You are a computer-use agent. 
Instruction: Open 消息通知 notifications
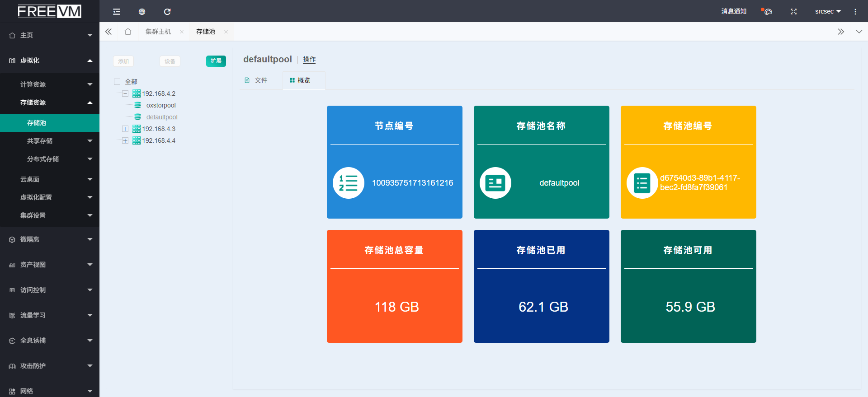click(733, 12)
